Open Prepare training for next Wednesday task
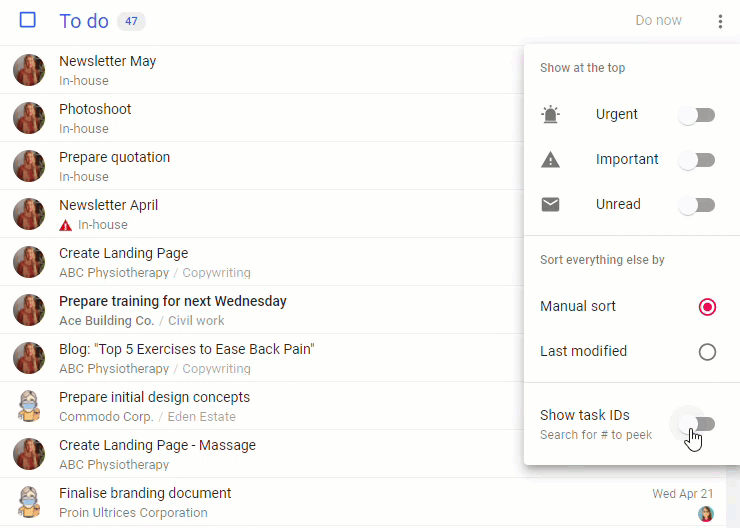Image resolution: width=740 pixels, height=528 pixels. 173,301
